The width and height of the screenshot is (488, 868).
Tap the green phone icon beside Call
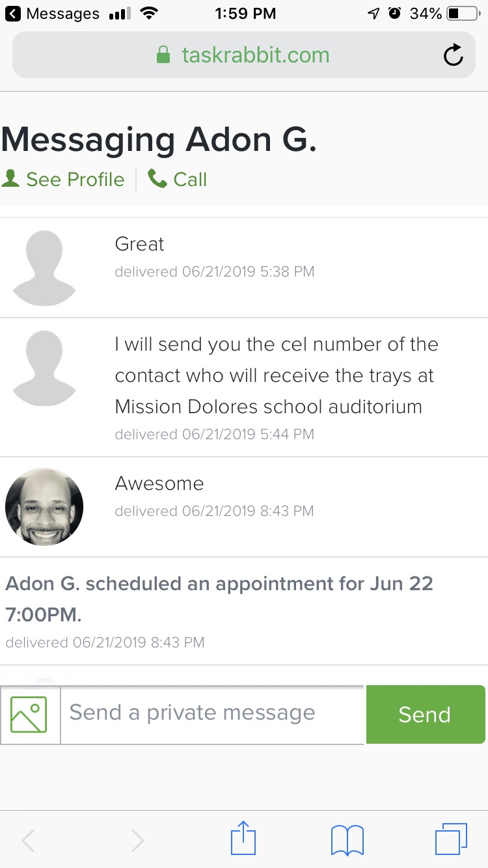[x=157, y=178]
